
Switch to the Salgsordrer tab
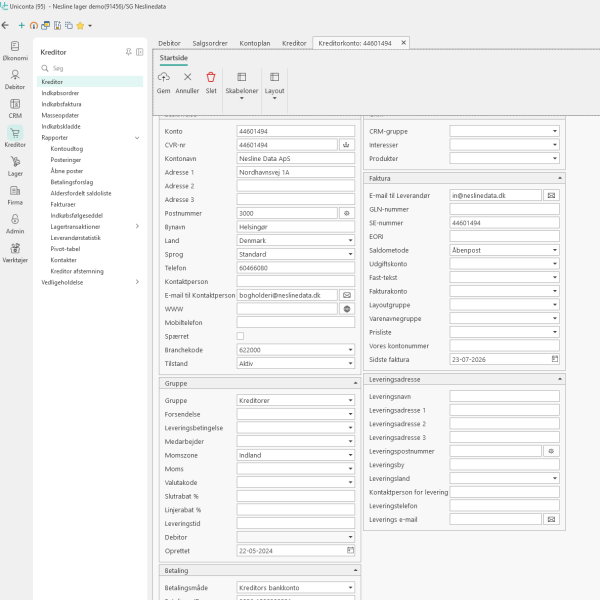(x=210, y=43)
